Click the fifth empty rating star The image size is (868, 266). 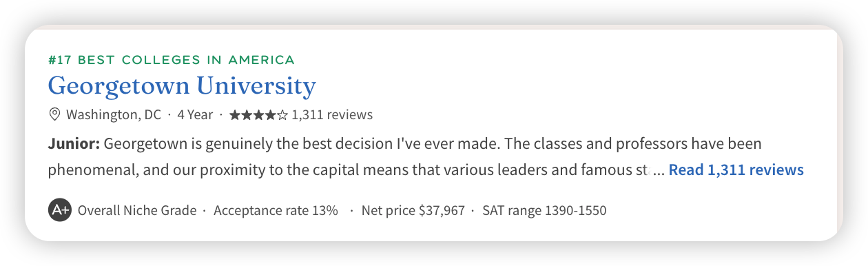point(282,114)
